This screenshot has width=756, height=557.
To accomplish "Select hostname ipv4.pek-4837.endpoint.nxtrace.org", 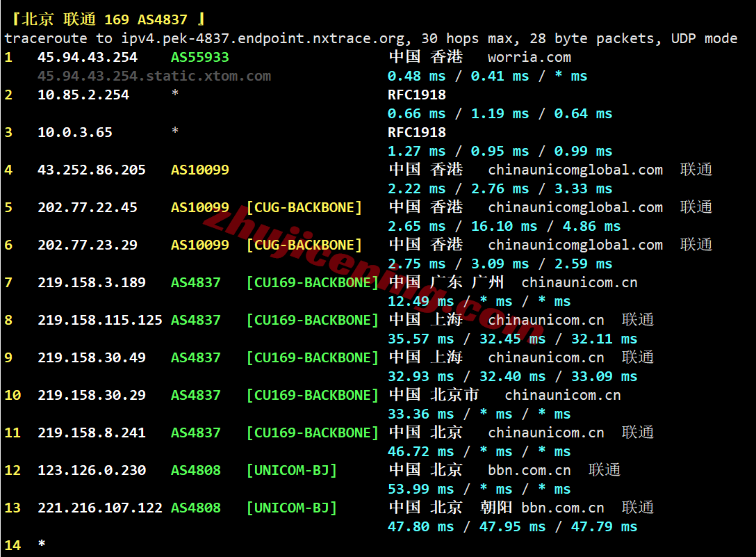I will 263,39.
